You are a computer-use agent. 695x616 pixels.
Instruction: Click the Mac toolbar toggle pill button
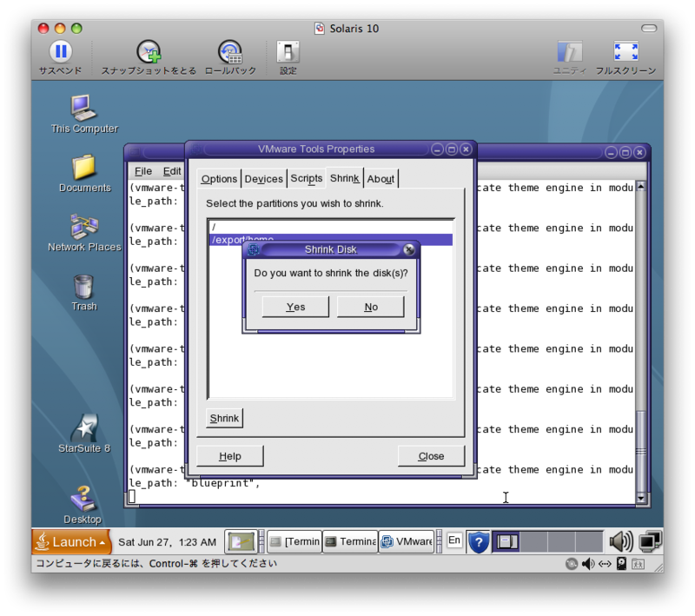tap(649, 29)
